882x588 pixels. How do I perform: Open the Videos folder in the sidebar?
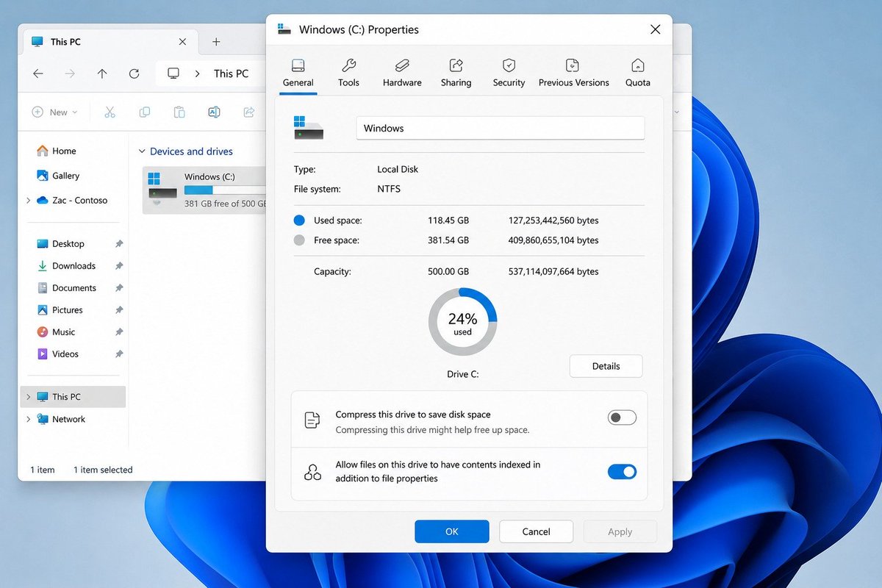pyautogui.click(x=57, y=354)
